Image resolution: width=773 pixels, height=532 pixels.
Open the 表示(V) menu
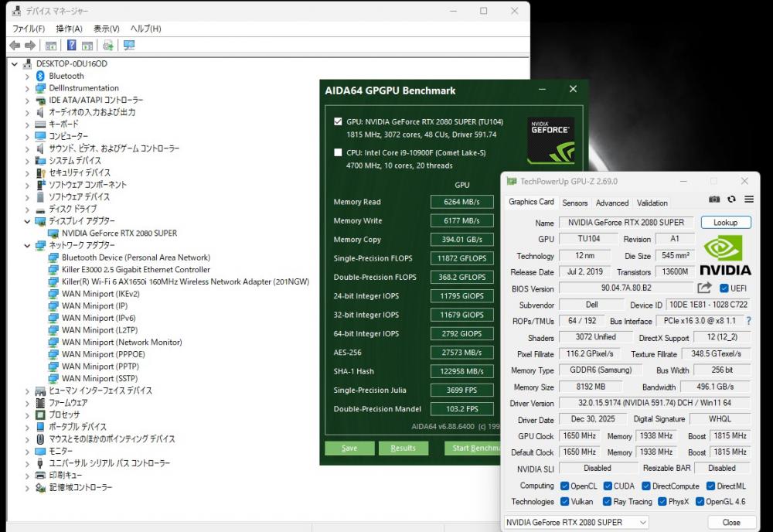click(107, 29)
